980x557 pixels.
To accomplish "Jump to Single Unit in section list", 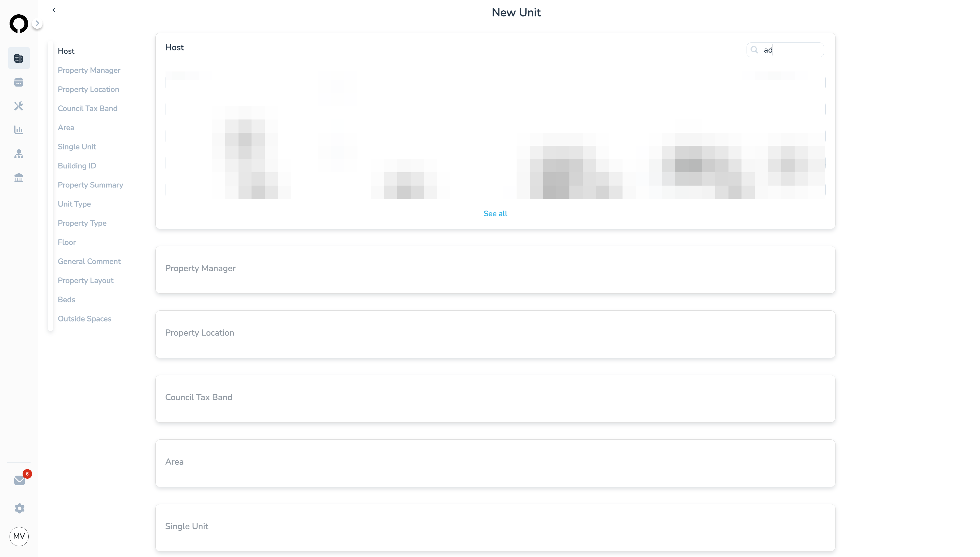I will click(x=77, y=147).
